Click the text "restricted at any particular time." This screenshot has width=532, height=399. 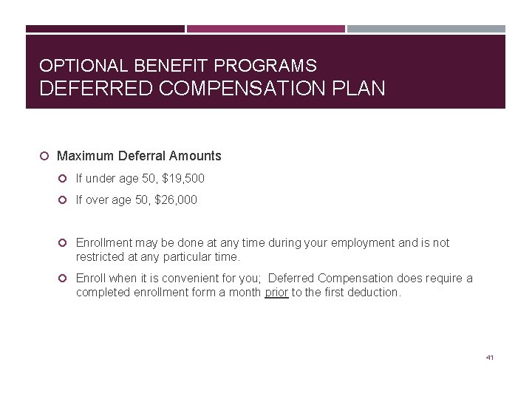(158, 257)
